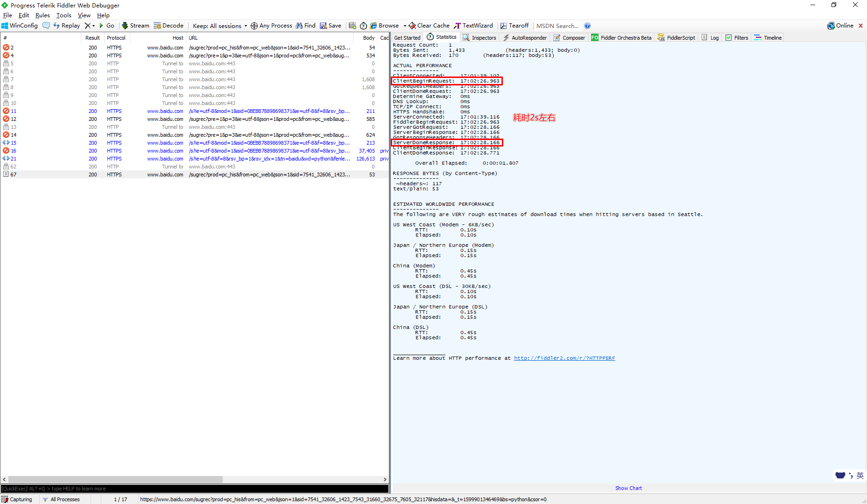Switch to the Inspectors tab
Viewport: 867px width, 504px height.
pyautogui.click(x=479, y=38)
